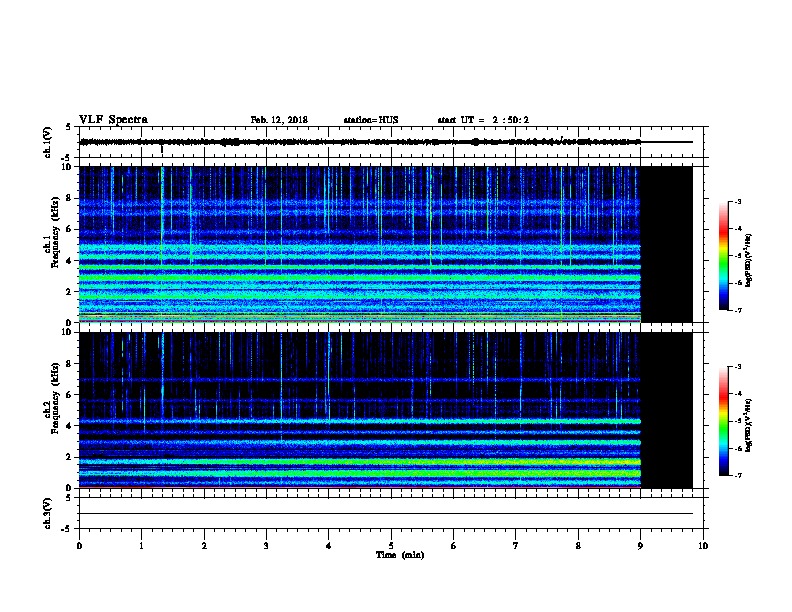Click the "4" kHz tick of ch.2 spectrogram
The image size is (792, 612).
click(x=69, y=426)
